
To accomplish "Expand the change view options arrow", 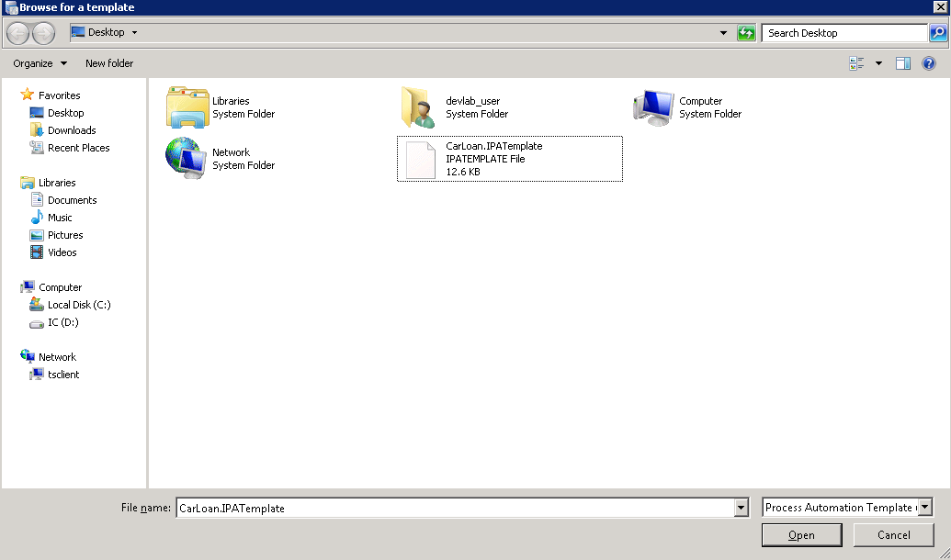I will pyautogui.click(x=878, y=63).
